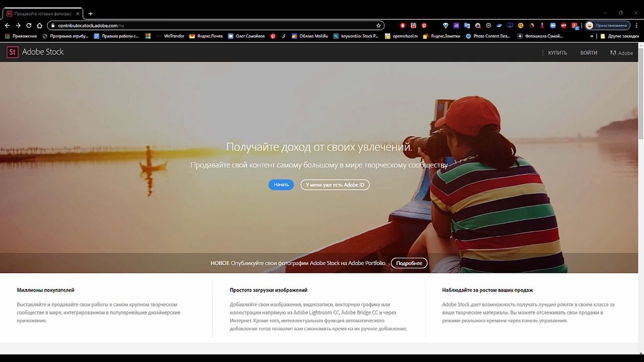The height and width of the screenshot is (362, 644).
Task: Expand hidden bookmarks with the » chevron
Action: point(592,36)
